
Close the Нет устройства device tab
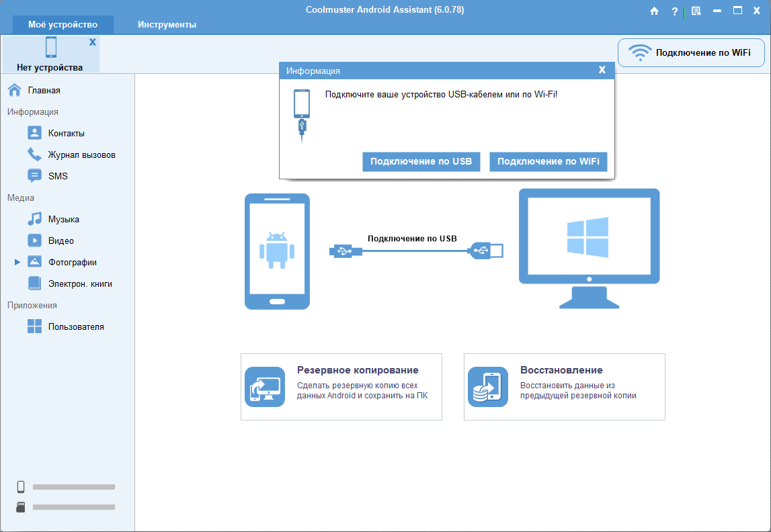(93, 42)
